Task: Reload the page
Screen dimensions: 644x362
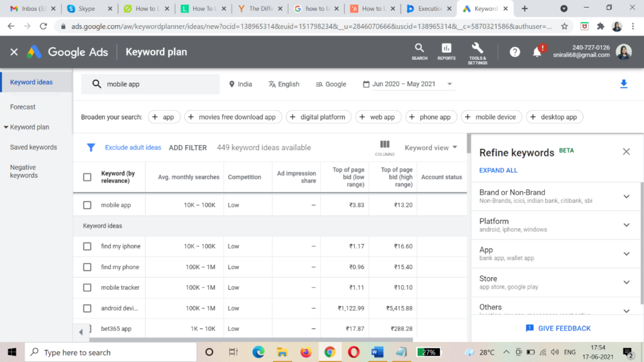Action: [x=43, y=26]
